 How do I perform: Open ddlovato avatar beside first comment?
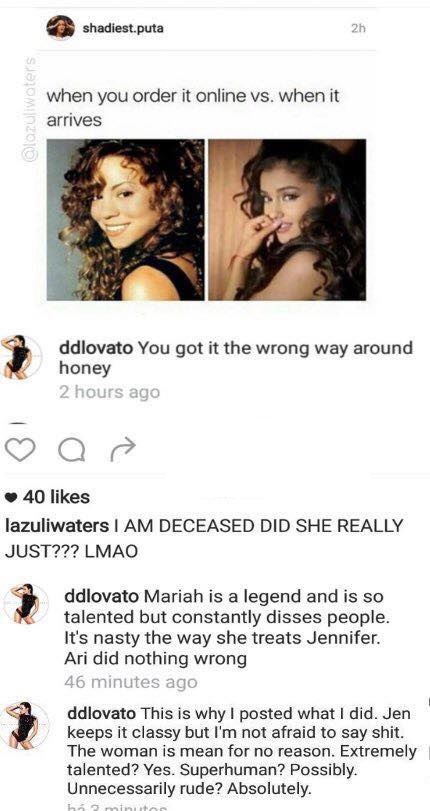[20, 357]
